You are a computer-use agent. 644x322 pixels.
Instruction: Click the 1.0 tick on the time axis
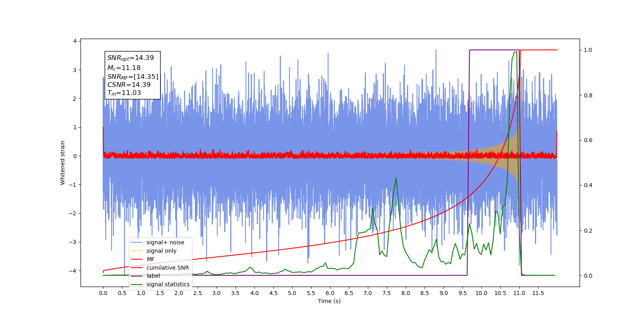click(x=141, y=293)
